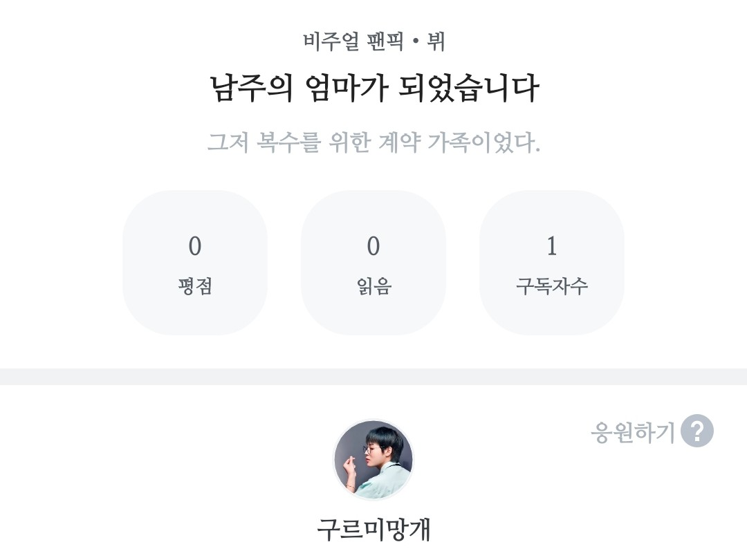
Task: Click the gray horizontal divider bar
Action: (x=373, y=376)
